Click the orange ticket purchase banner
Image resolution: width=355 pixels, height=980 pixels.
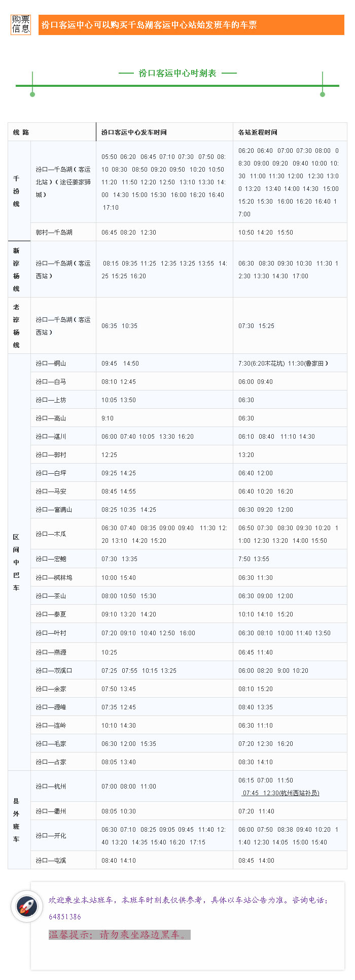coord(191,25)
